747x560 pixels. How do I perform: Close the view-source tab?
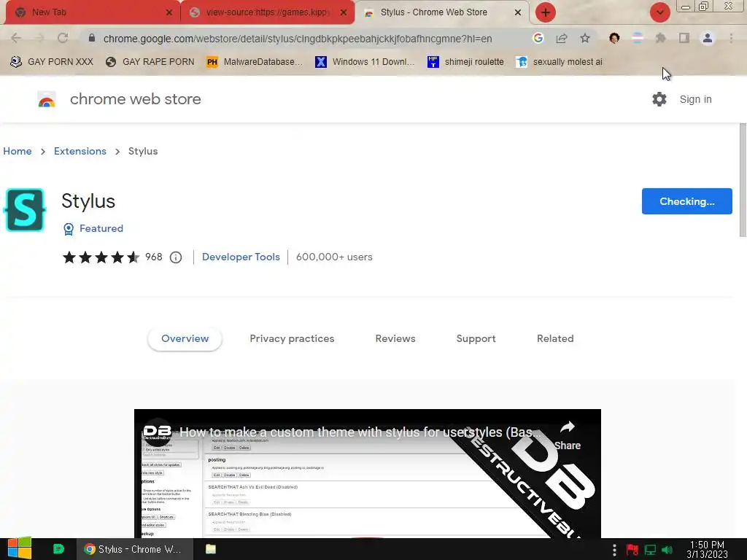[344, 12]
